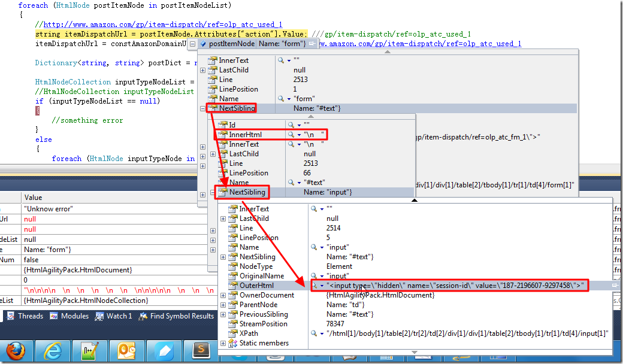The height and width of the screenshot is (364, 623).
Task: Open visualizer for #text node's InnerText row
Action: point(291,144)
